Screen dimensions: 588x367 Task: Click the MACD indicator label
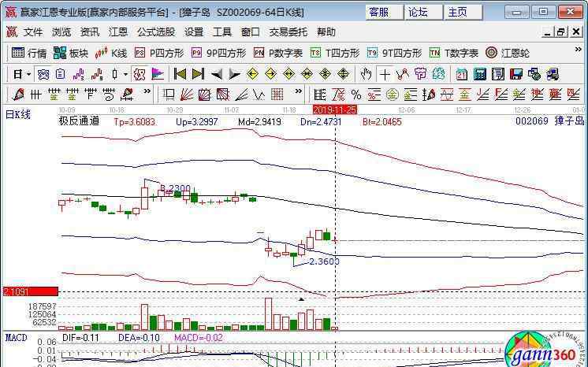pyautogui.click(x=16, y=338)
